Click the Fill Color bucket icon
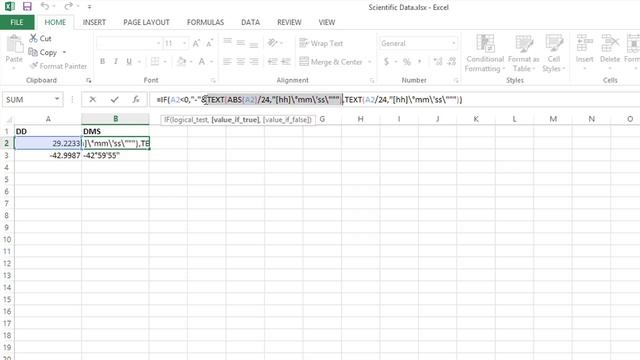Viewport: 640px width, 360px height. tap(181, 62)
